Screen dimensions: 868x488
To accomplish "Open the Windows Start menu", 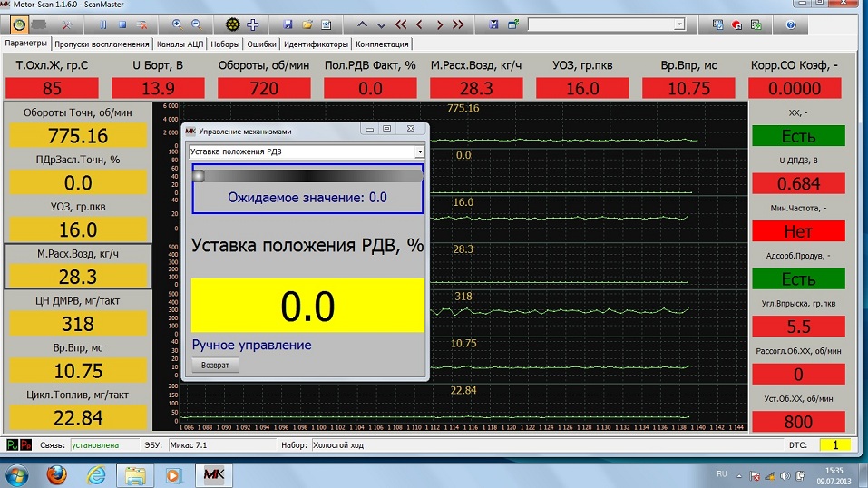I will coord(16,476).
